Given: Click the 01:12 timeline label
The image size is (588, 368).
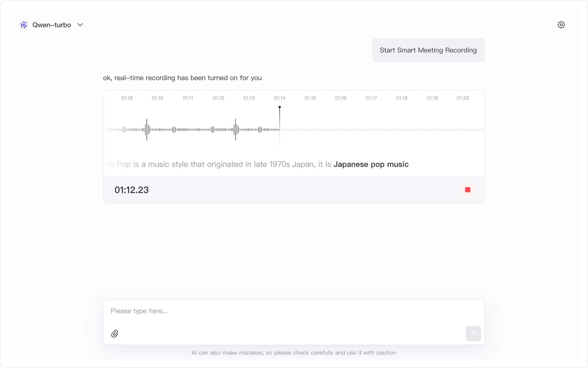Looking at the screenshot, I should [x=218, y=98].
